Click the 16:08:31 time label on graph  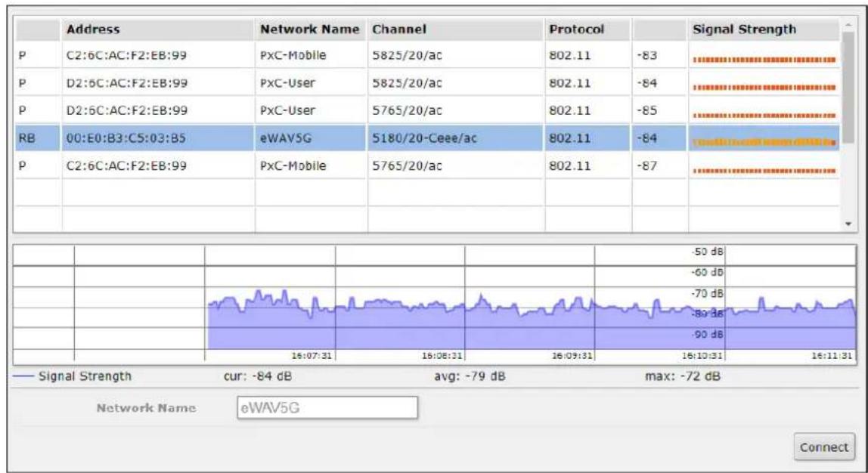click(x=442, y=356)
